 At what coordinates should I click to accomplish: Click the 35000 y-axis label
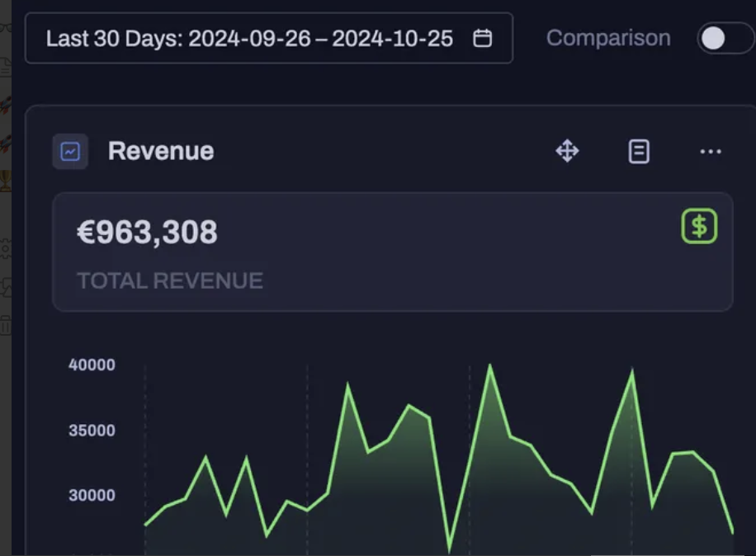coord(92,431)
